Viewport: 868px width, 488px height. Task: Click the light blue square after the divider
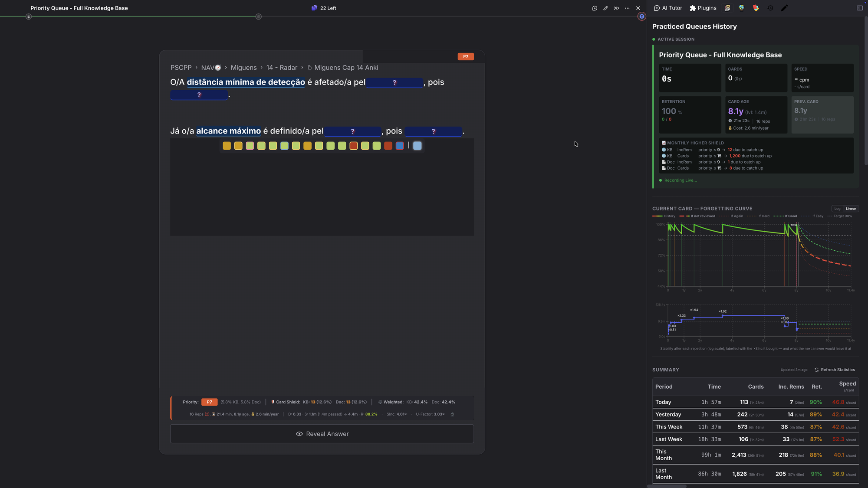(417, 146)
